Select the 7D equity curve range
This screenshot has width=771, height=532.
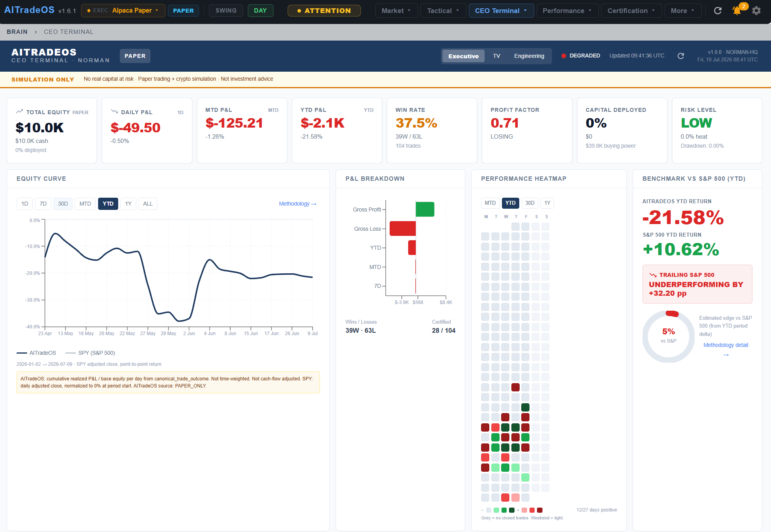click(x=43, y=204)
